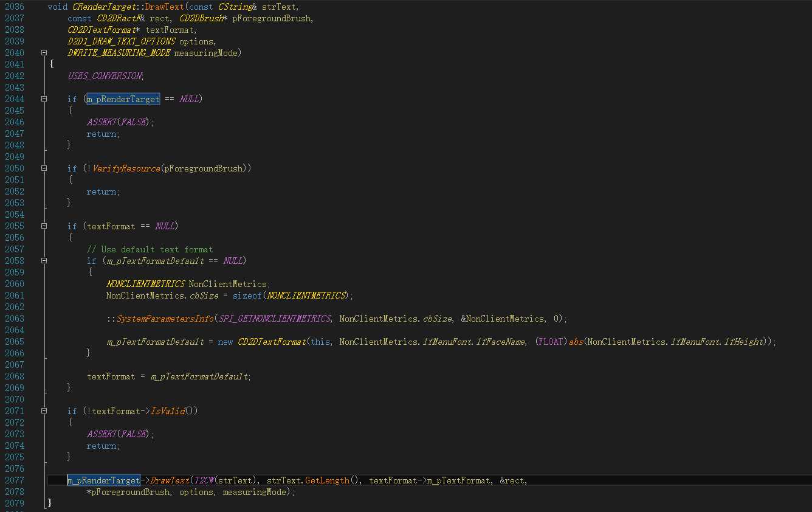This screenshot has height=512, width=812.
Task: Click line number 2079 in the gutter
Action: (15, 503)
